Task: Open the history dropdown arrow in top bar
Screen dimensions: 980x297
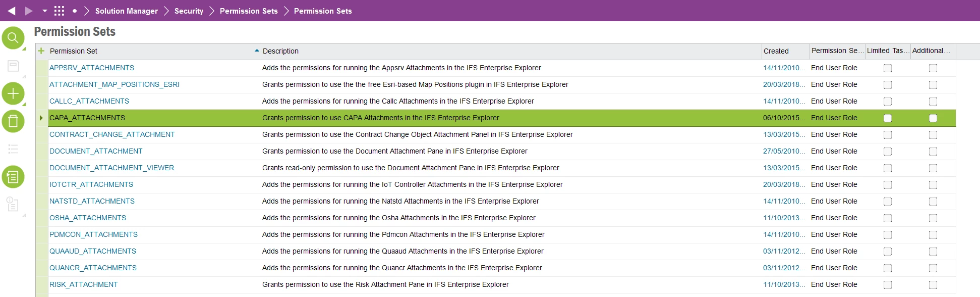Action: 44,11
